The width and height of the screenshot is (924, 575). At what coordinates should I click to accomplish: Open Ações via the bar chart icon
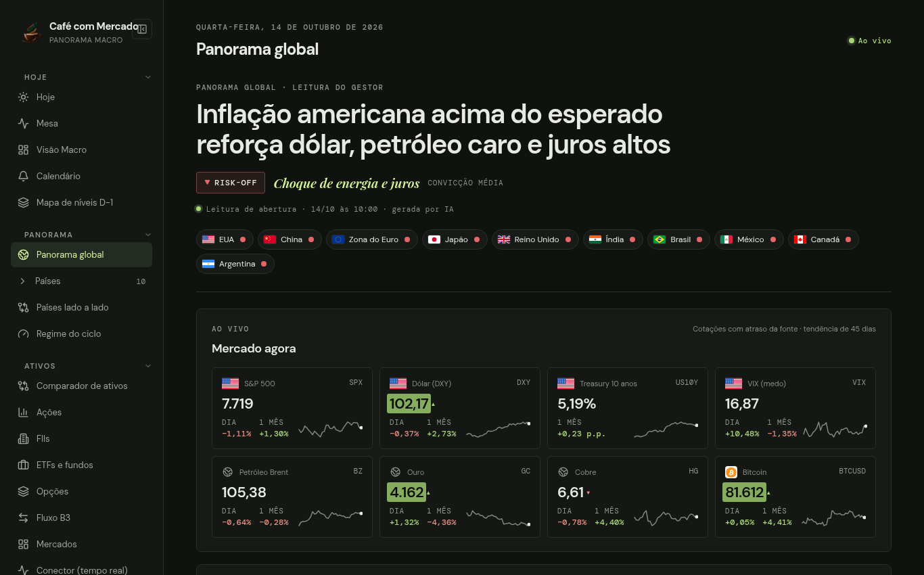pos(24,413)
